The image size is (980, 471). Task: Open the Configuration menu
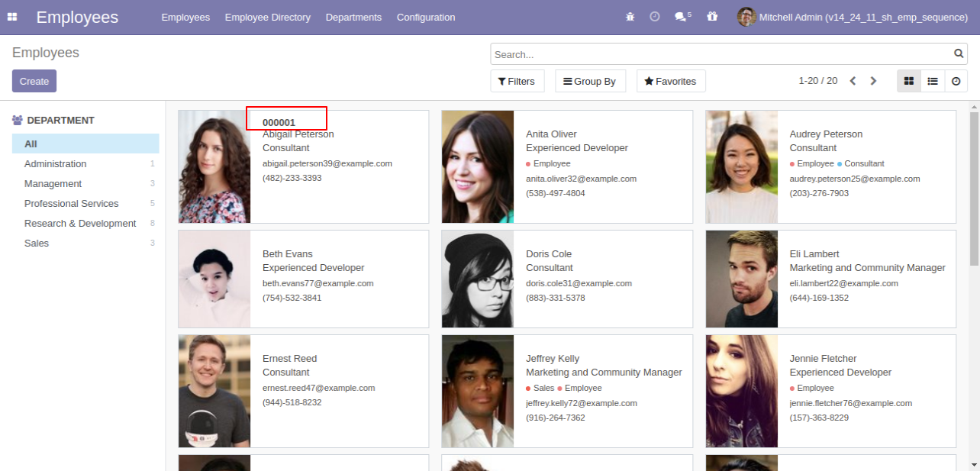426,17
